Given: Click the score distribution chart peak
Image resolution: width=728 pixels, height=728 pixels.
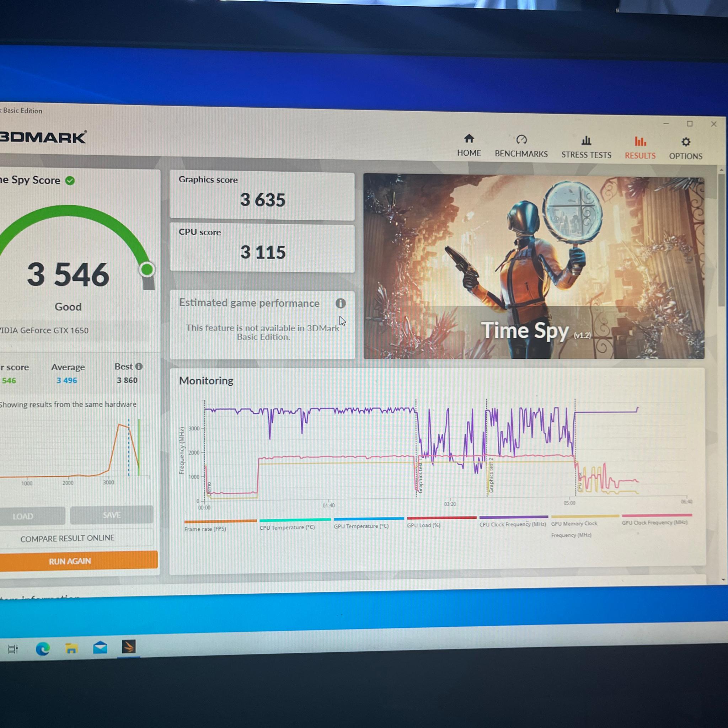Looking at the screenshot, I should pyautogui.click(x=119, y=425).
